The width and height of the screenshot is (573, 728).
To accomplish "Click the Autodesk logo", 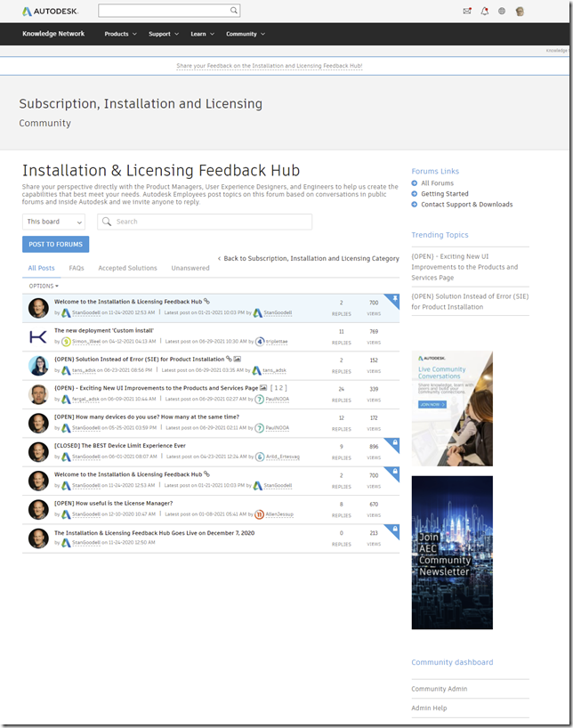I will 50,11.
